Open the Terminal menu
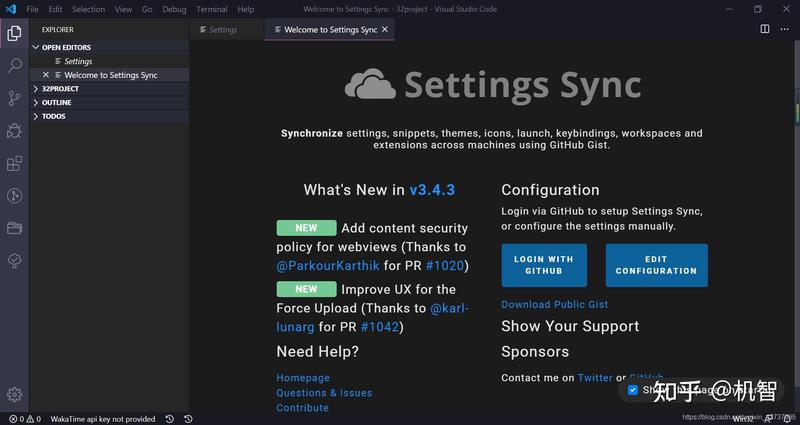Screen dimensions: 800x425 pos(212,9)
